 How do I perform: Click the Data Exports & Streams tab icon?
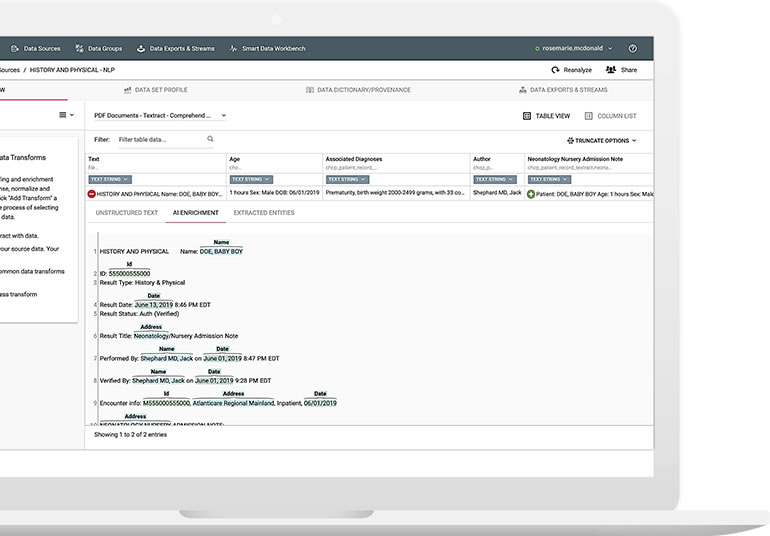point(522,90)
